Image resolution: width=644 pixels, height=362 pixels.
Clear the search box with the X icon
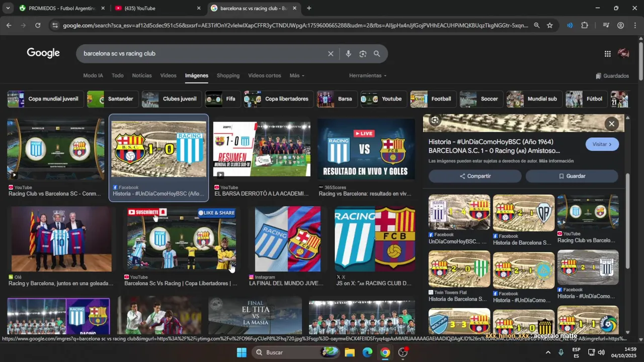coord(331,54)
